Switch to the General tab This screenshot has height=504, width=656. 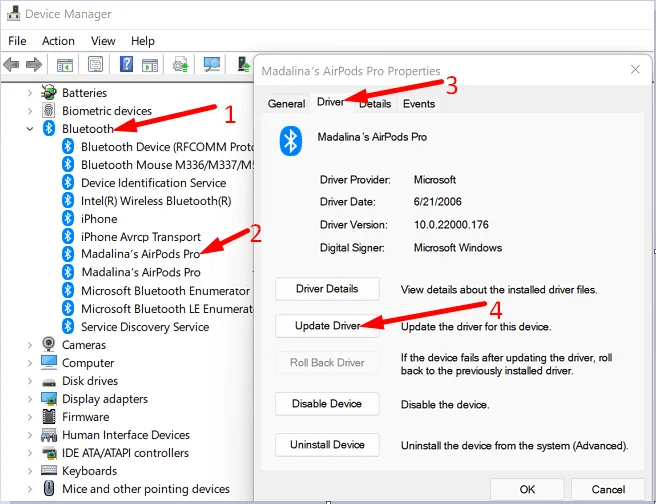coord(286,104)
